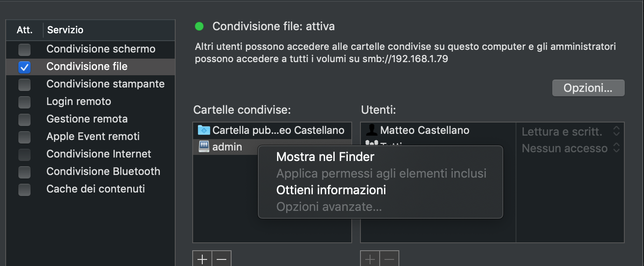The image size is (644, 266).
Task: Click the Matteo Castellano user silhouette icon
Action: click(372, 130)
